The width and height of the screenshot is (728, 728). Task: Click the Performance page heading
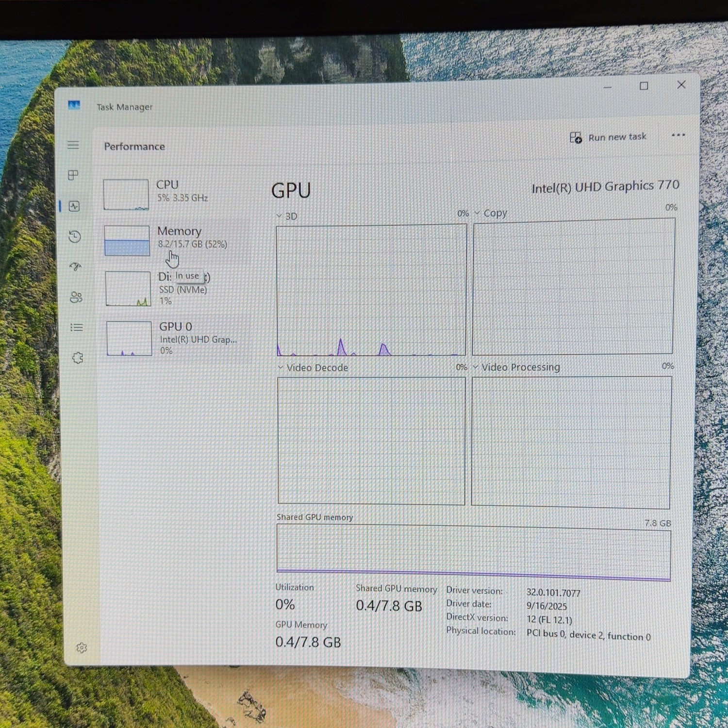[134, 147]
